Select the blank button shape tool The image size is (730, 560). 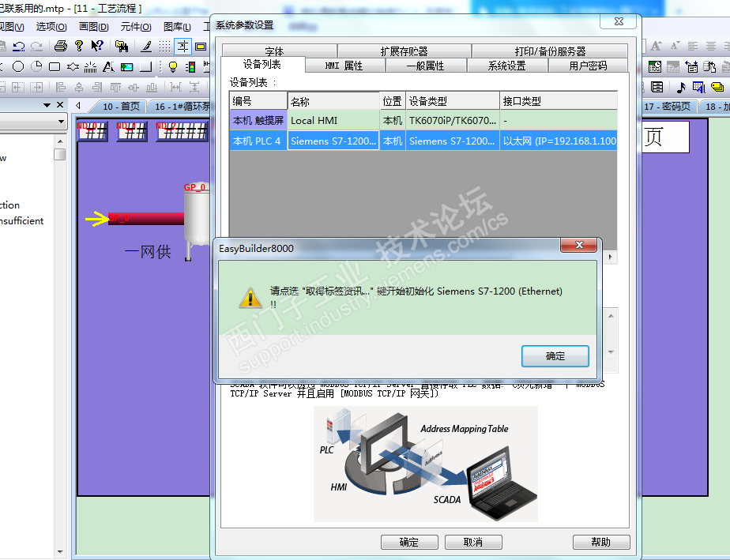[145, 66]
